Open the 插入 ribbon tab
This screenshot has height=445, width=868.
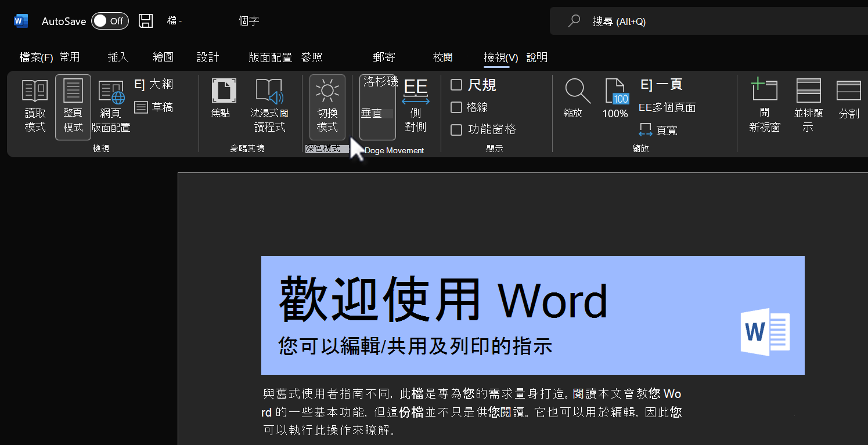tap(118, 57)
